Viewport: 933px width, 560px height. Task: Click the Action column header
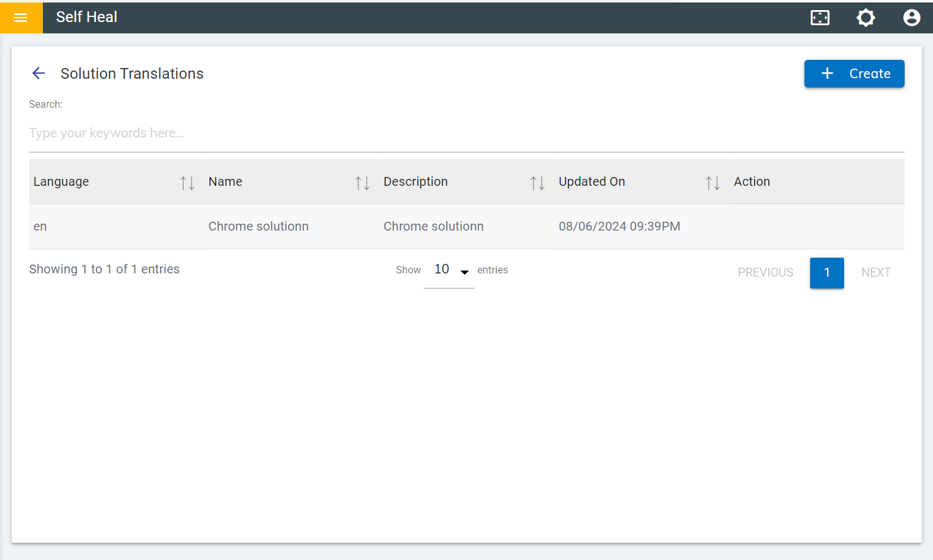751,182
